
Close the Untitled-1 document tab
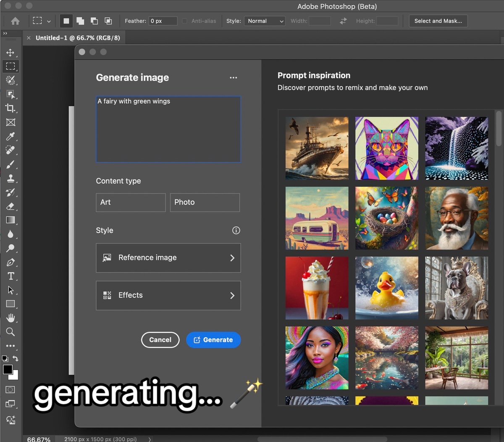point(29,38)
